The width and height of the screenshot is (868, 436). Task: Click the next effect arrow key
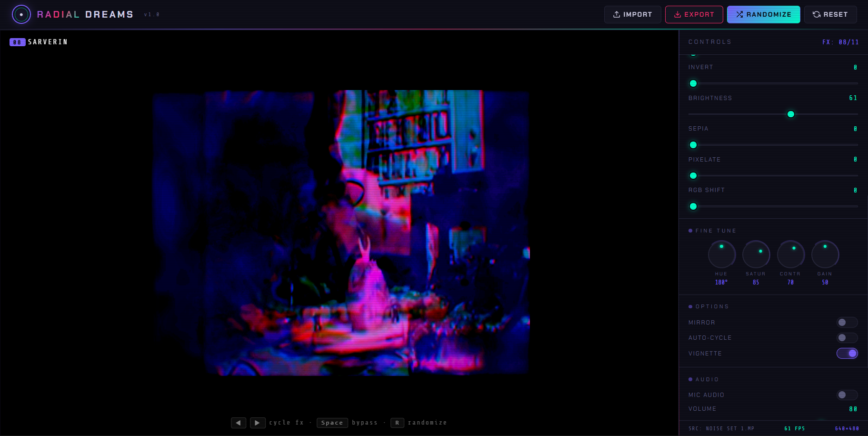(258, 423)
